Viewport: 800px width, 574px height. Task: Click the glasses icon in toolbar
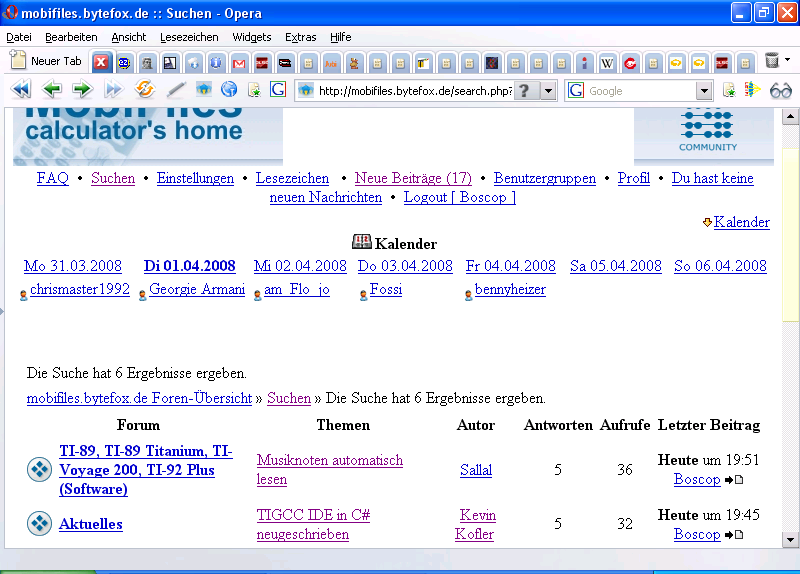click(780, 90)
